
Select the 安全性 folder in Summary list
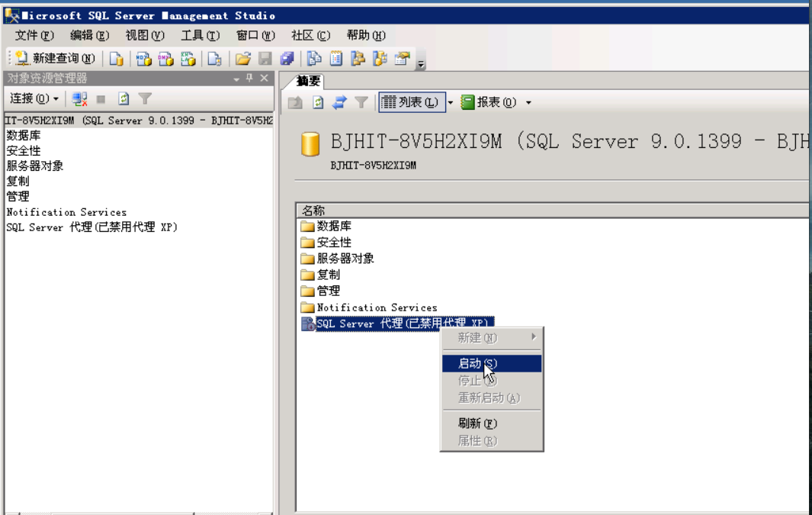click(326, 243)
